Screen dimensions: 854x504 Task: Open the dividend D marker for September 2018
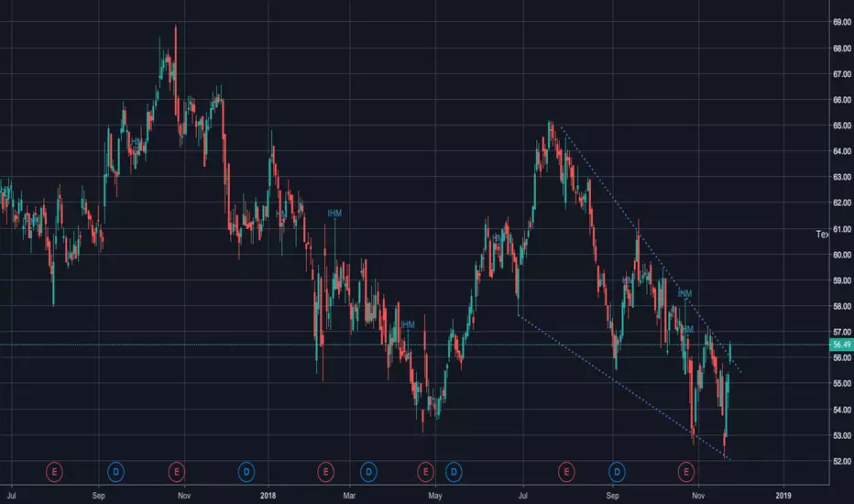tap(617, 472)
